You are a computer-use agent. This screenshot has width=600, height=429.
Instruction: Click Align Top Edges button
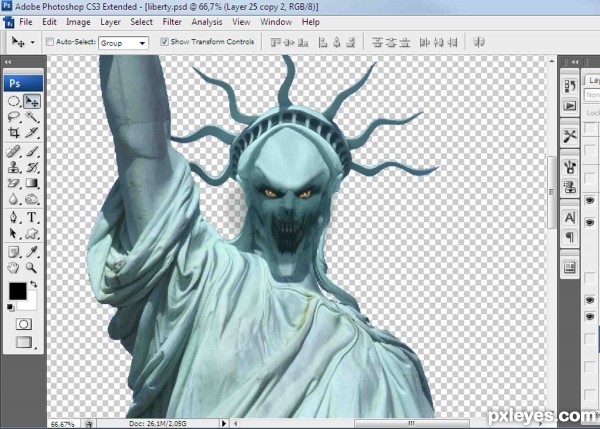[275, 42]
